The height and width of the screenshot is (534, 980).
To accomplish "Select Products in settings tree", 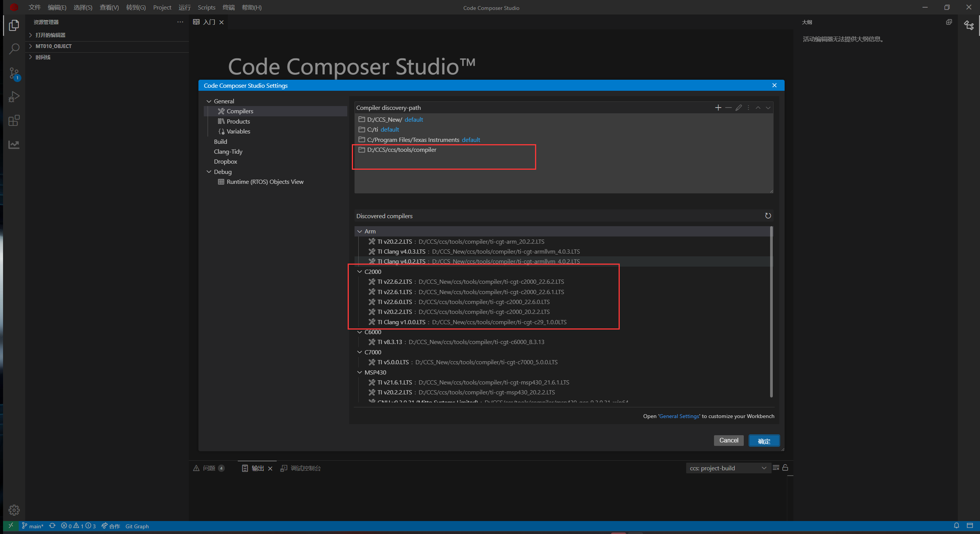I will [238, 121].
